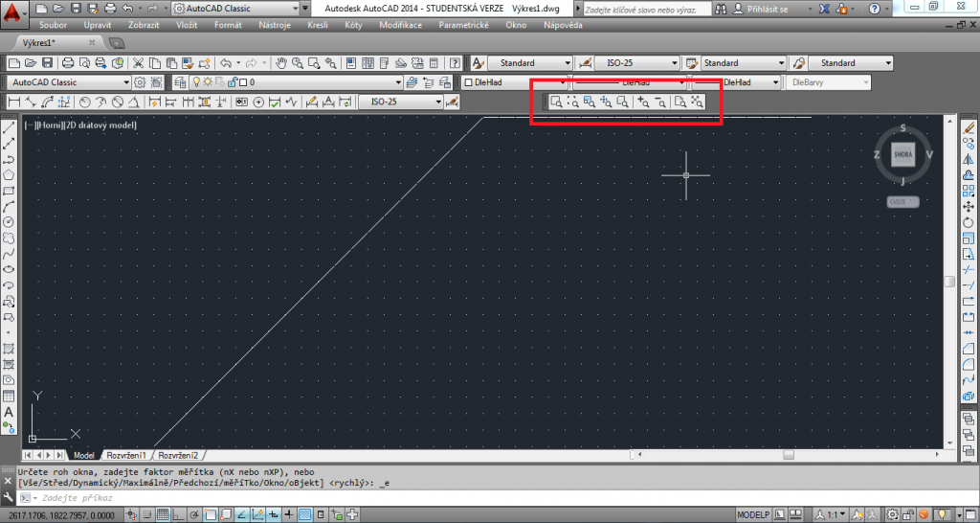The width and height of the screenshot is (980, 523).
Task: Select the Multiline Text tool
Action: [x=9, y=412]
